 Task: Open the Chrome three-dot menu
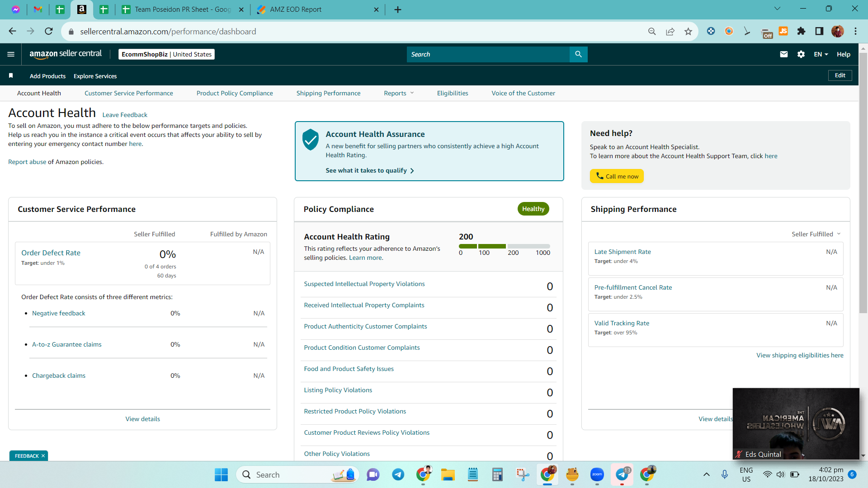[x=855, y=31]
